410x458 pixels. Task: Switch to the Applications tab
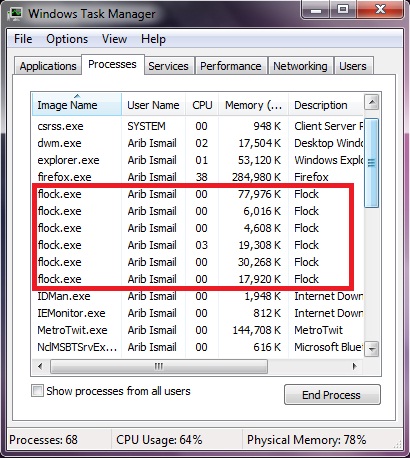point(48,66)
